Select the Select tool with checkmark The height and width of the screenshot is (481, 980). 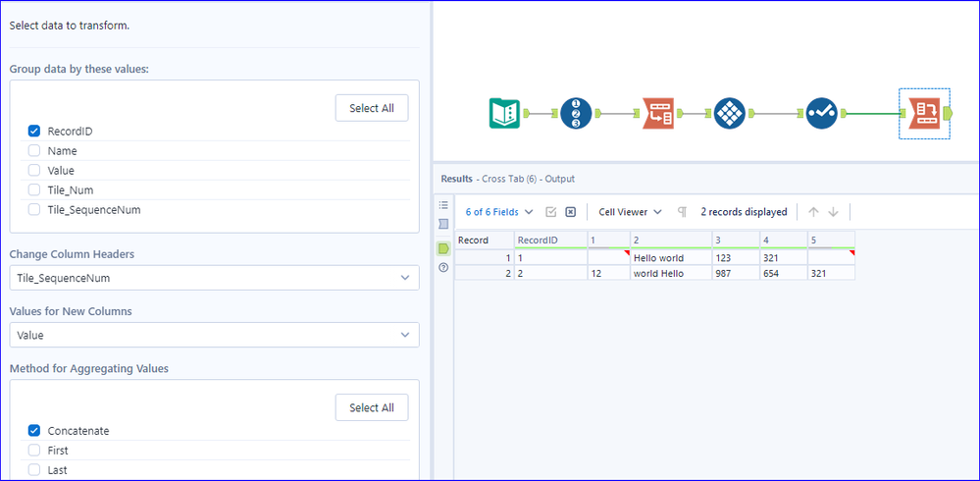tap(821, 113)
